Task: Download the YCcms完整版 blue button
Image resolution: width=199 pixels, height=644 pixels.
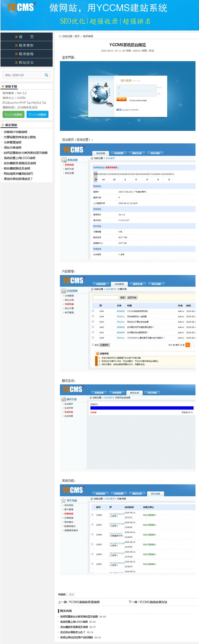Action: click(x=37, y=114)
